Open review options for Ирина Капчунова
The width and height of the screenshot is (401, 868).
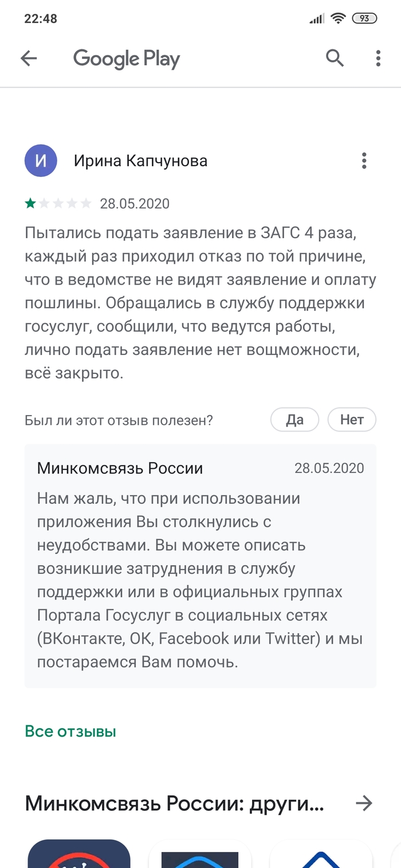coord(364,161)
